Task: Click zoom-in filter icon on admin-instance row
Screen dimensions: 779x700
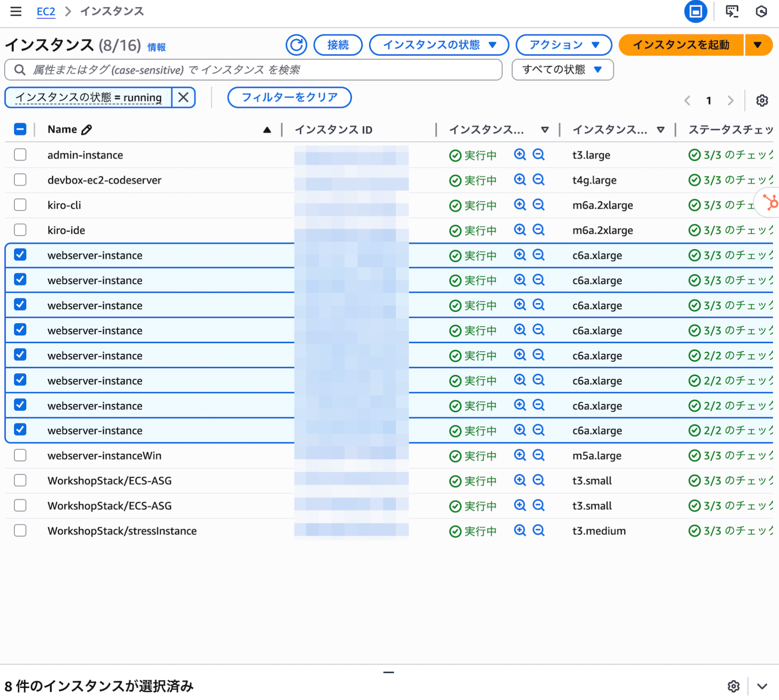Action: coord(520,155)
